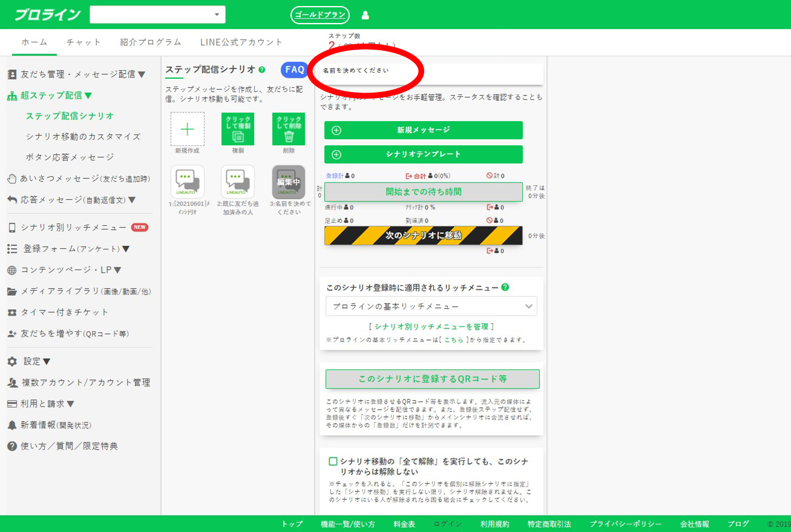Click the 使い方 question mark icon

(12, 446)
